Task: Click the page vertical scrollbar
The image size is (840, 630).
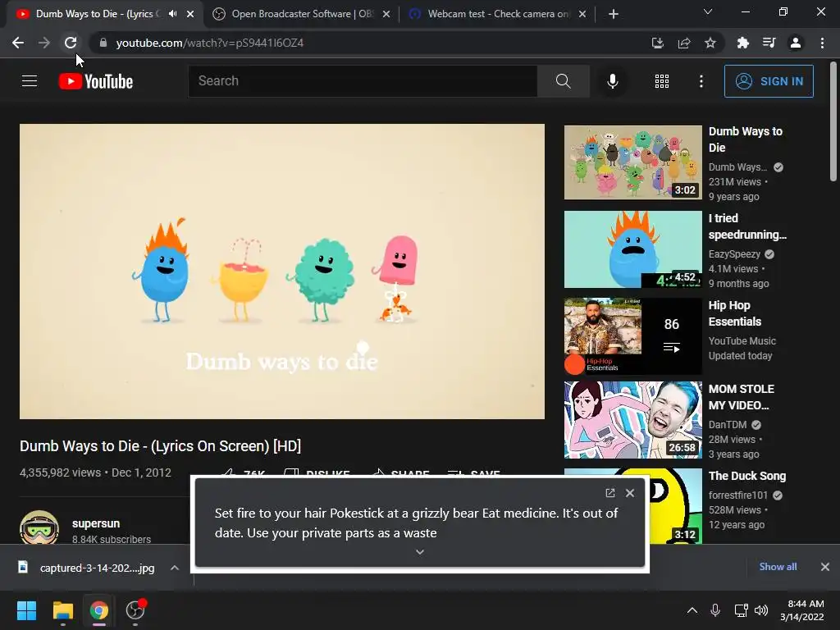Action: 833,123
